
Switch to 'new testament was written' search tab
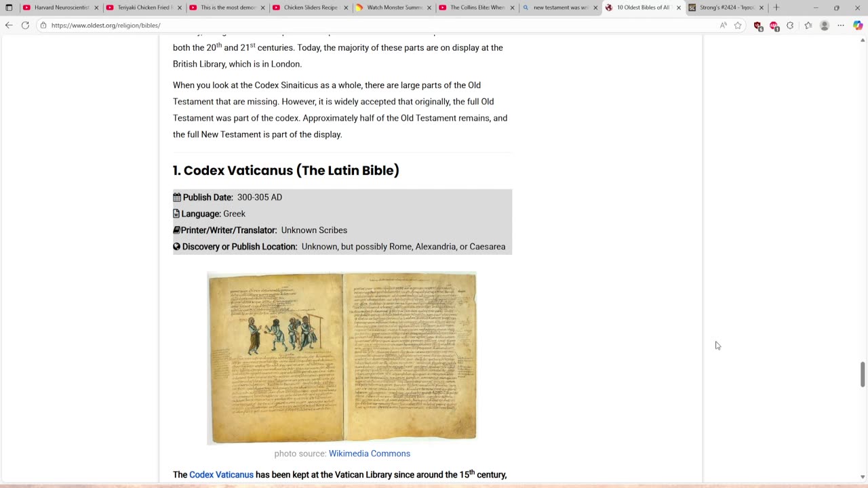pyautogui.click(x=560, y=7)
